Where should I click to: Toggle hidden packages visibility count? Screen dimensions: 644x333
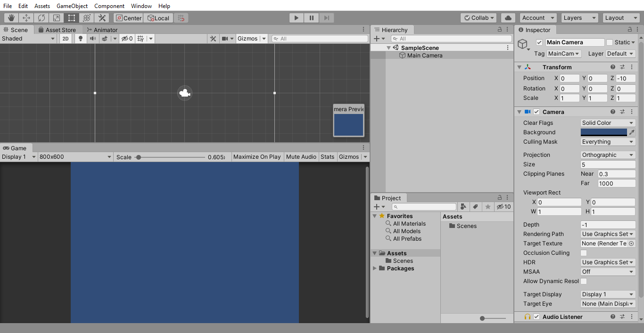pos(504,207)
